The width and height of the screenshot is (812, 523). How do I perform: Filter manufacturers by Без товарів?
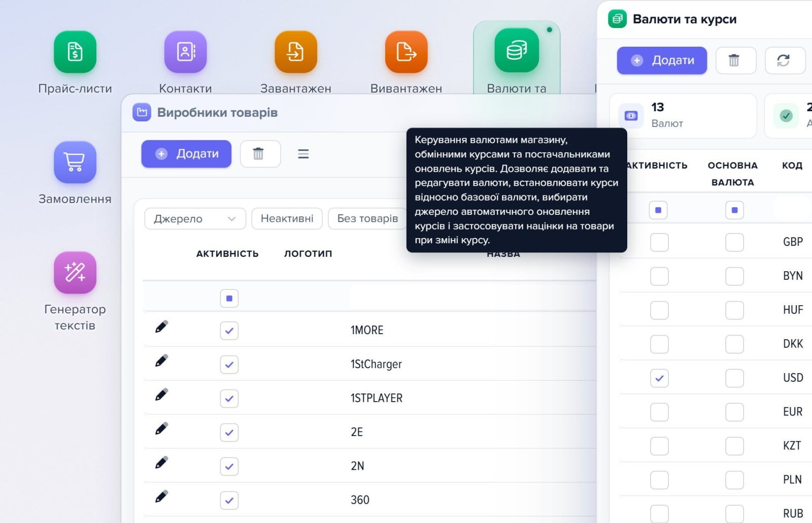click(x=367, y=219)
